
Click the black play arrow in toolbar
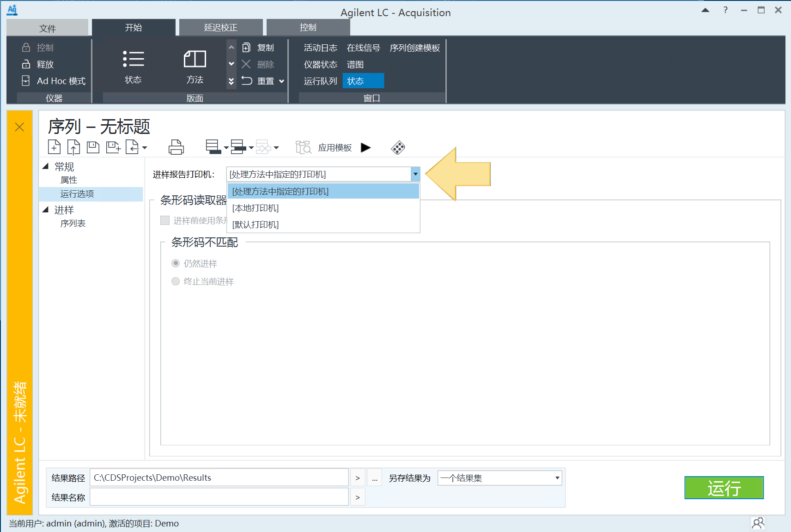click(x=366, y=147)
